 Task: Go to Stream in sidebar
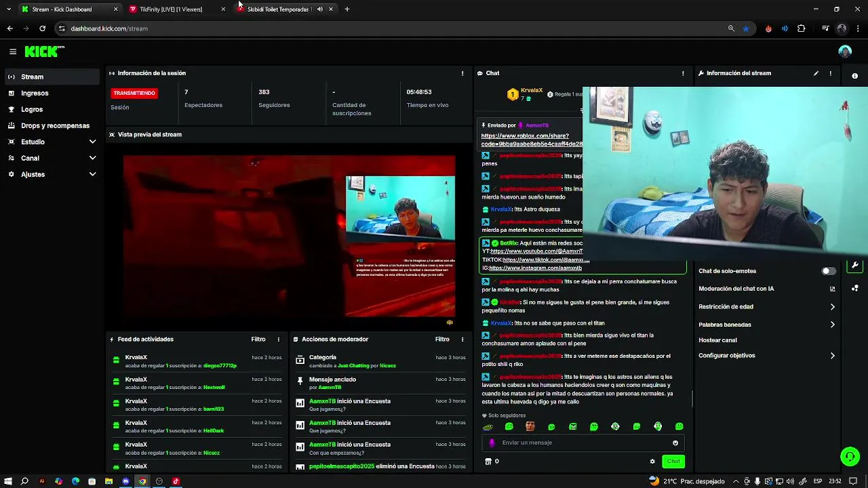[x=52, y=77]
